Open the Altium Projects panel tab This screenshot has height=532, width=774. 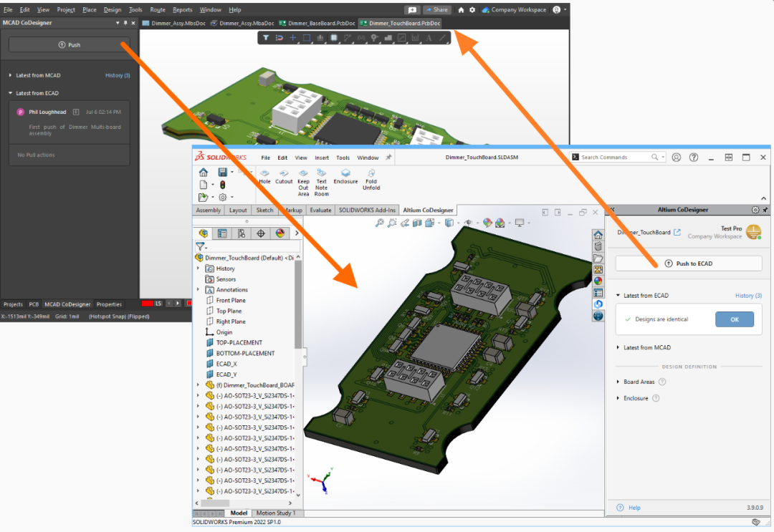[14, 304]
